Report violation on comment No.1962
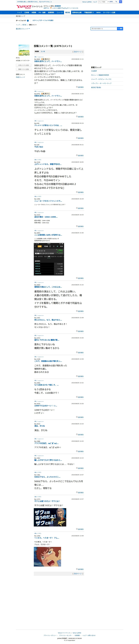The height and width of the screenshot is (644, 139). [80, 468]
